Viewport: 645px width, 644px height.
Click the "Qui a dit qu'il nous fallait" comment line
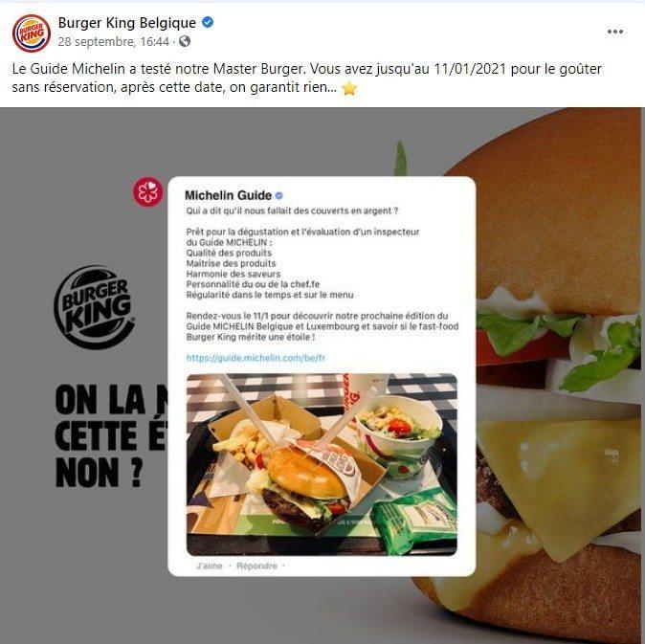coord(292,211)
